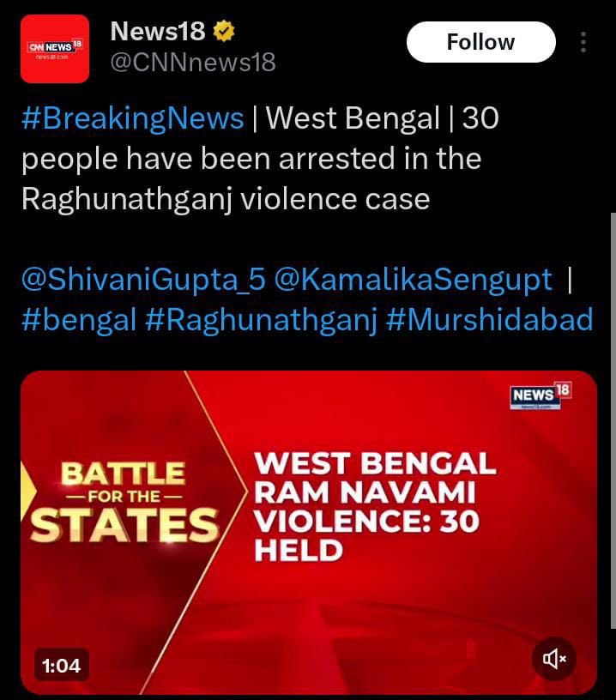Image resolution: width=616 pixels, height=700 pixels.
Task: Click the 1:04 video duration badge
Action: click(61, 665)
